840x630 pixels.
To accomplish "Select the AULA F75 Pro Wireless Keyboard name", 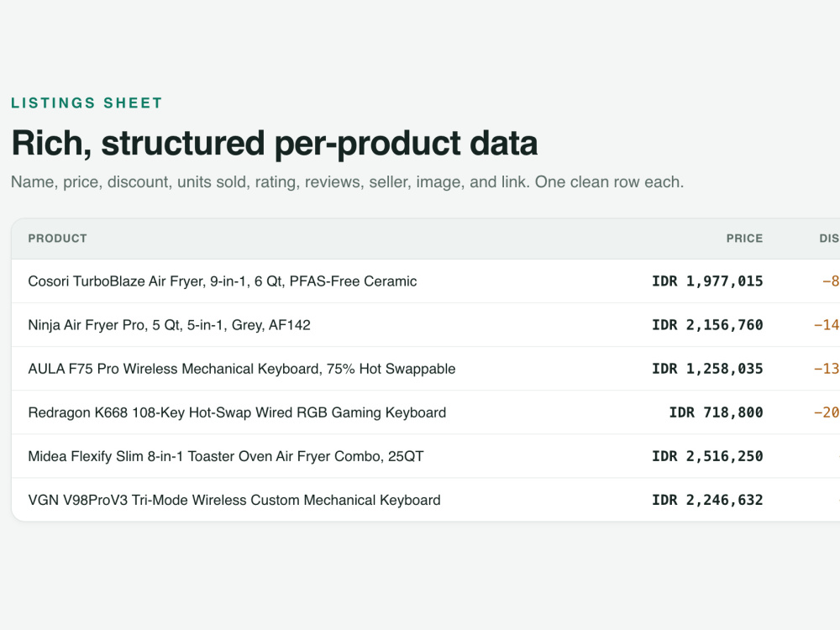I will 242,369.
